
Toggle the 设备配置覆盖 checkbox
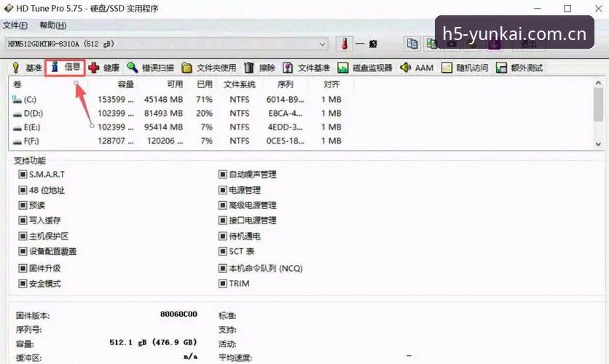point(23,251)
